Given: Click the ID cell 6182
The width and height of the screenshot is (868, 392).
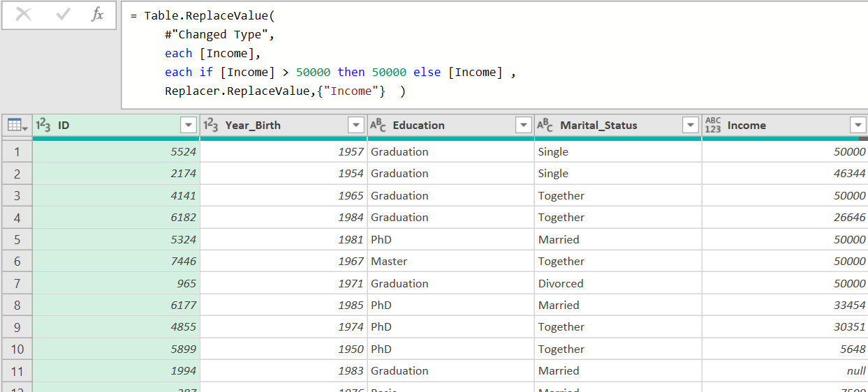Looking at the screenshot, I should [116, 217].
